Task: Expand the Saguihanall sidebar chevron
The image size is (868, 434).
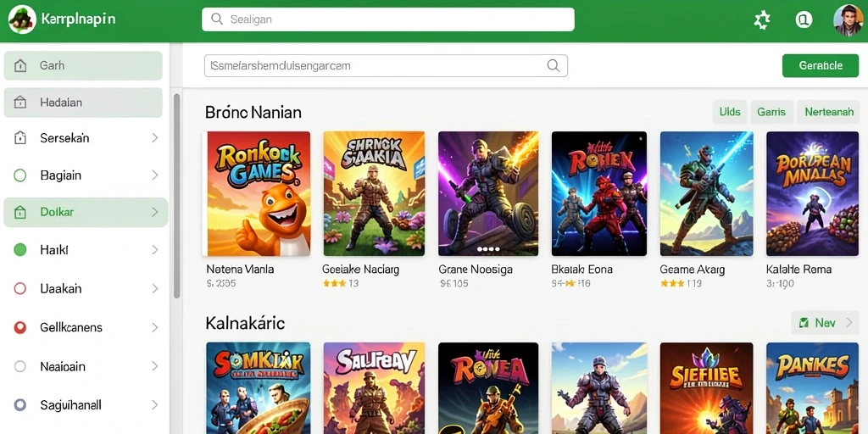Action: [x=155, y=404]
